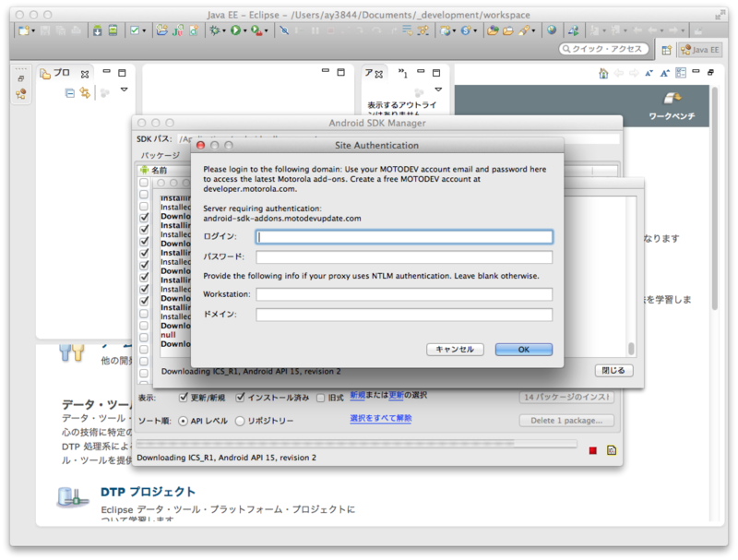Toggle Skip All Breakpoints icon

(284, 30)
